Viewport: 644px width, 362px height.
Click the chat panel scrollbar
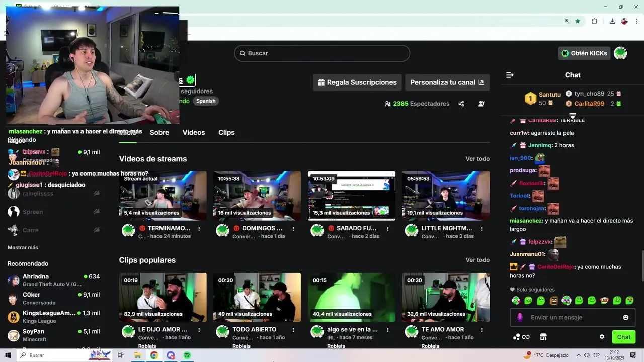(642, 265)
